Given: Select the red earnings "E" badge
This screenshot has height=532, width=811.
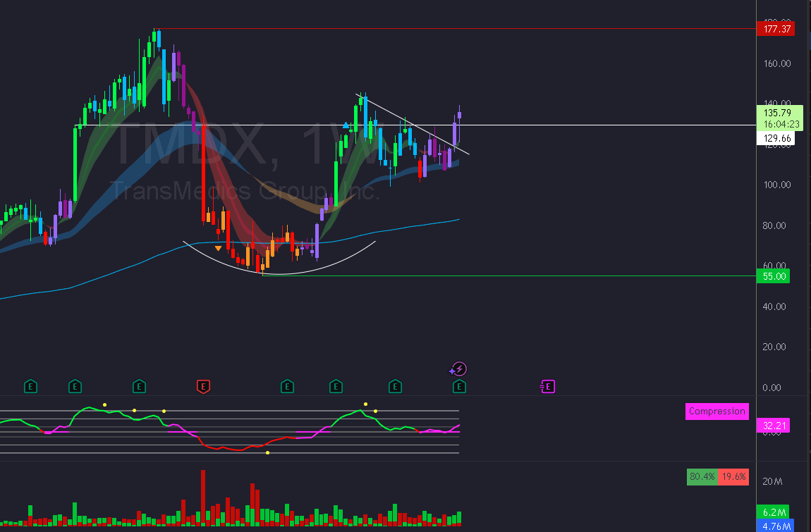Looking at the screenshot, I should pos(204,386).
